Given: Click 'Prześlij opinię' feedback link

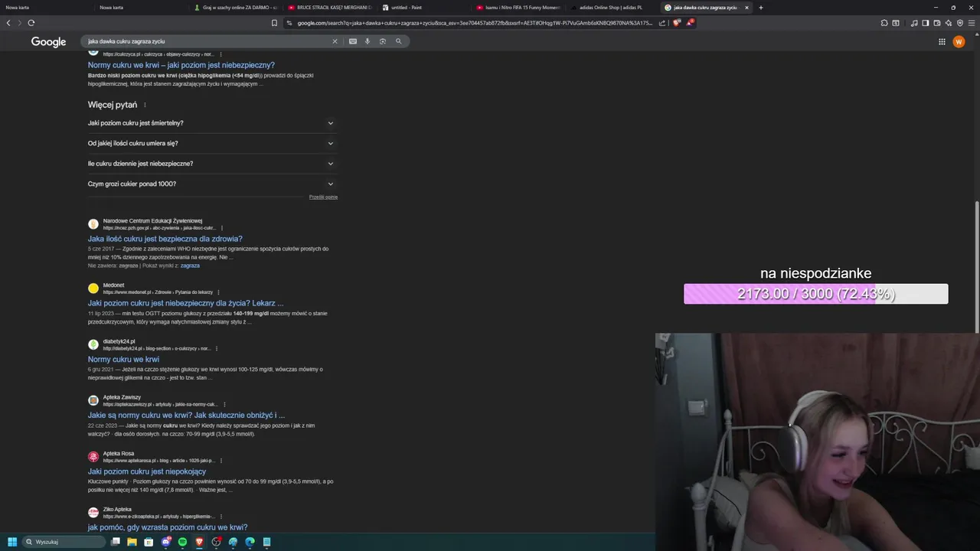Looking at the screenshot, I should point(323,197).
